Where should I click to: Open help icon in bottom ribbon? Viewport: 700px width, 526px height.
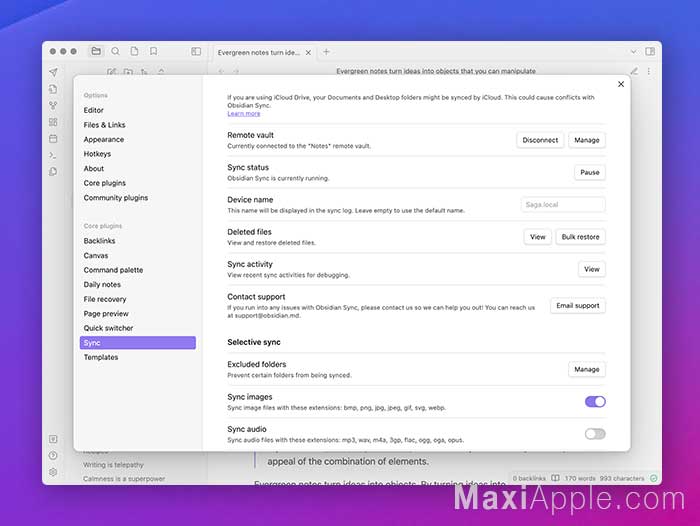click(x=53, y=455)
